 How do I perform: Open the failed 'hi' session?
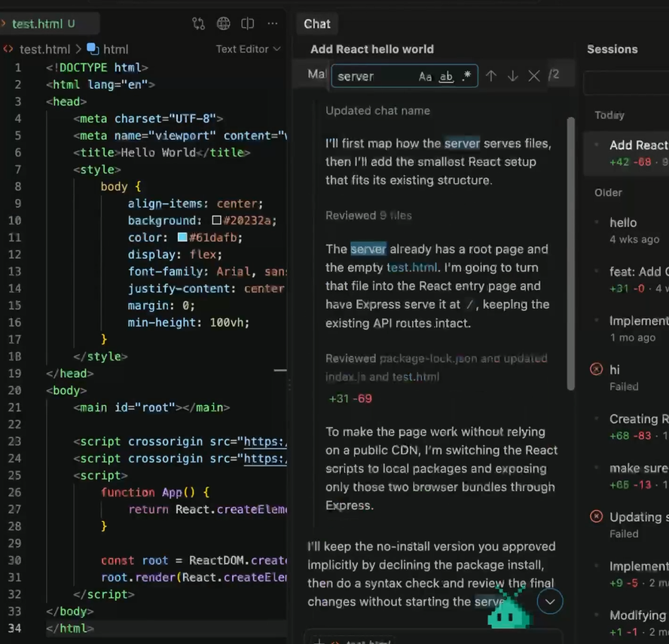626,377
